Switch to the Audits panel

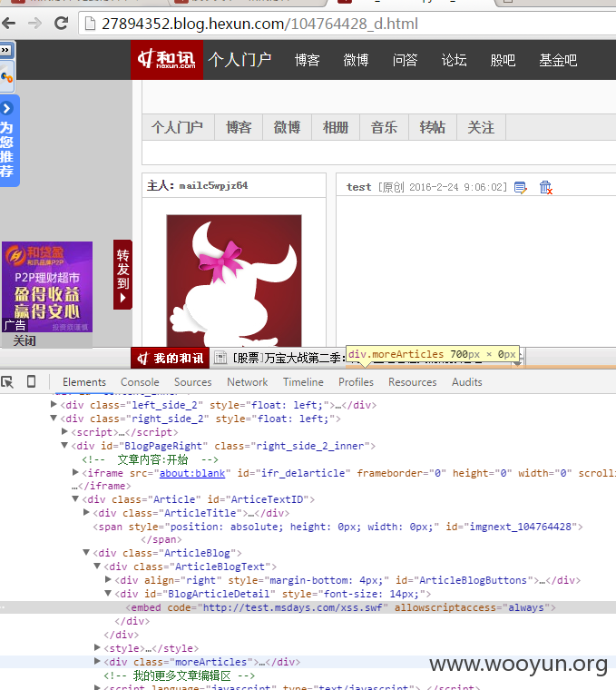(x=467, y=382)
